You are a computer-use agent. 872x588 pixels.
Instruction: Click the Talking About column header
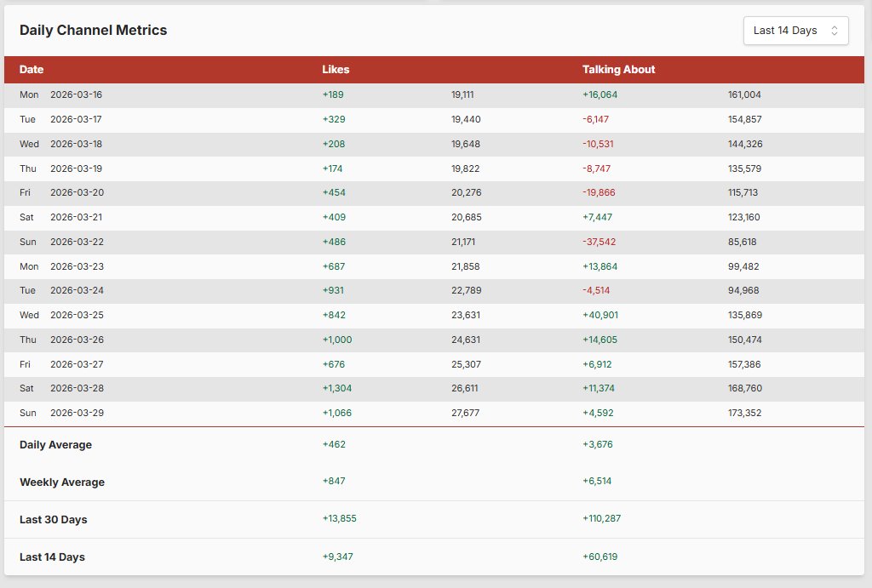point(618,70)
